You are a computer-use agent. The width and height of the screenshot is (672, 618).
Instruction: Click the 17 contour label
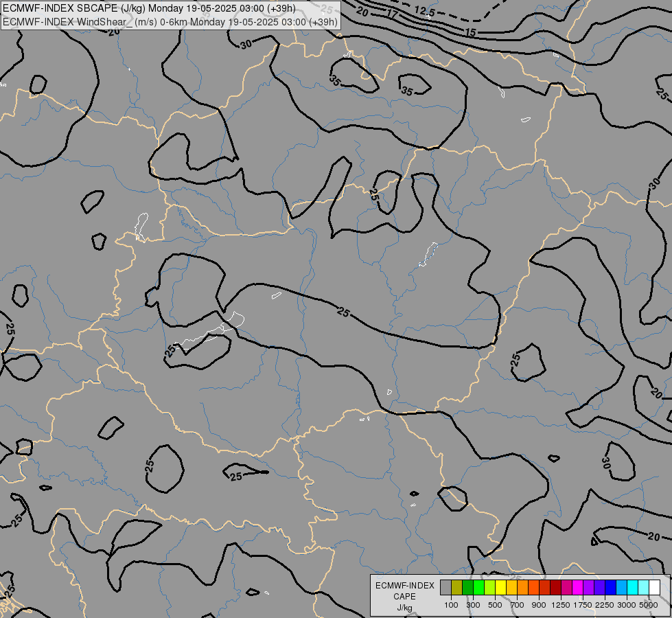392,14
